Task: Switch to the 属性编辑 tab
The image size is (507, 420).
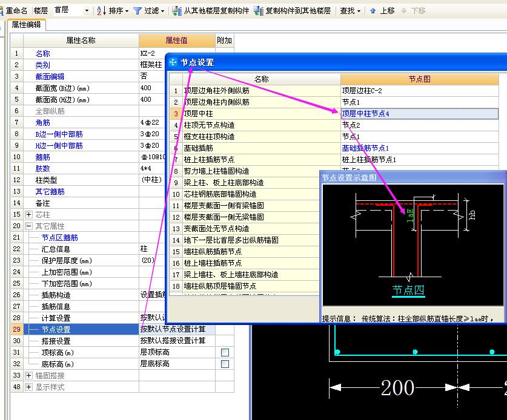Action: click(26, 25)
